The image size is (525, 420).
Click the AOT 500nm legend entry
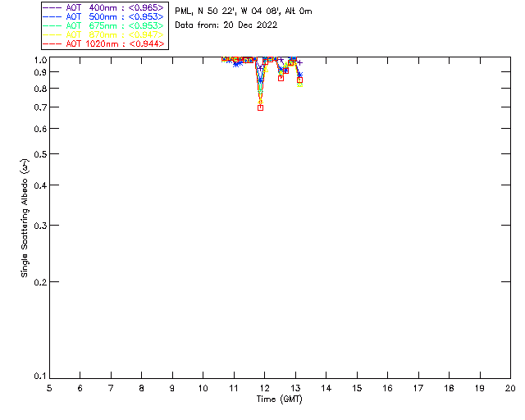tap(103, 16)
